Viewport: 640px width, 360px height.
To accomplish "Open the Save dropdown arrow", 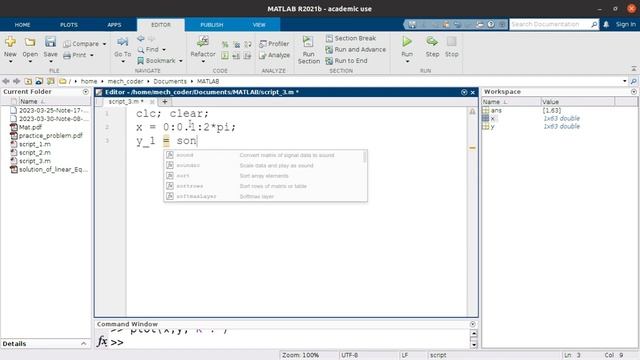I will coord(50,62).
